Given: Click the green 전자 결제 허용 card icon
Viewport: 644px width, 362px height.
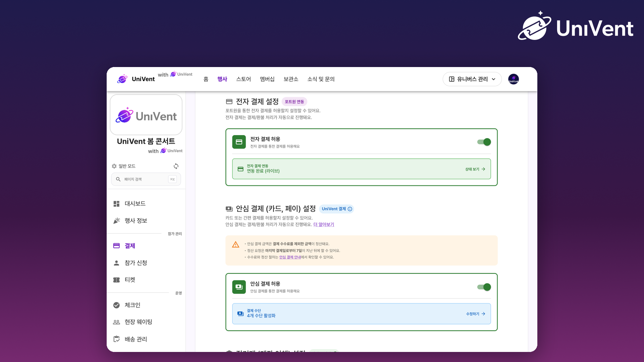Looking at the screenshot, I should (239, 142).
